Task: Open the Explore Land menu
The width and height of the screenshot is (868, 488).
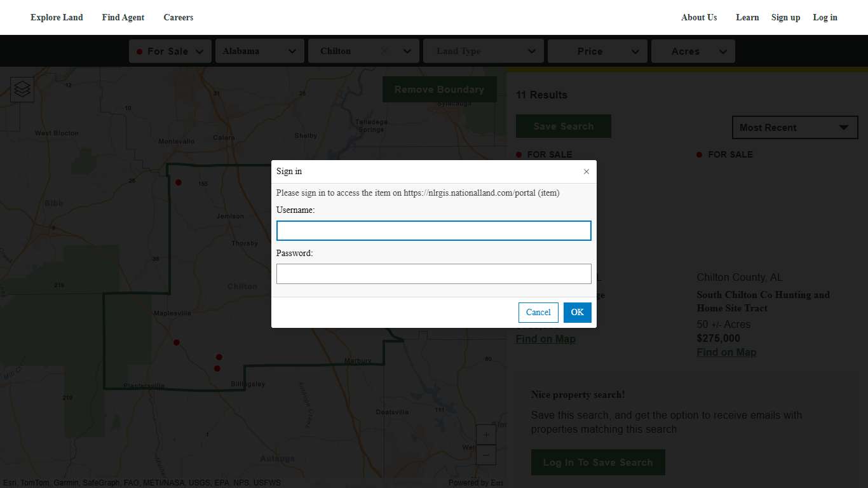Action: 57,17
